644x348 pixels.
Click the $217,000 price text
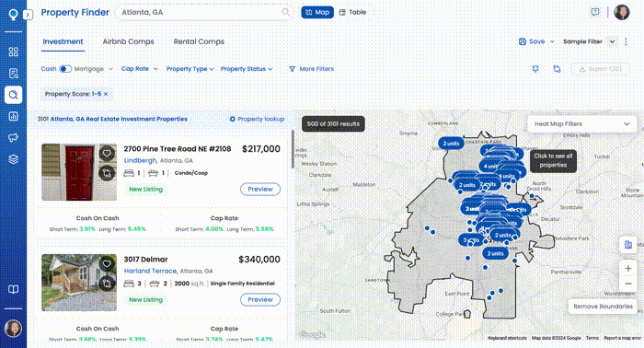(261, 149)
